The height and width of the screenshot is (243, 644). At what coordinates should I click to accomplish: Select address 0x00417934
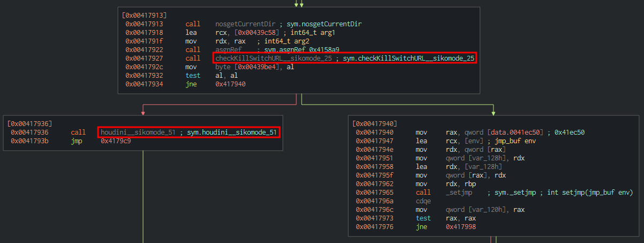(146, 84)
